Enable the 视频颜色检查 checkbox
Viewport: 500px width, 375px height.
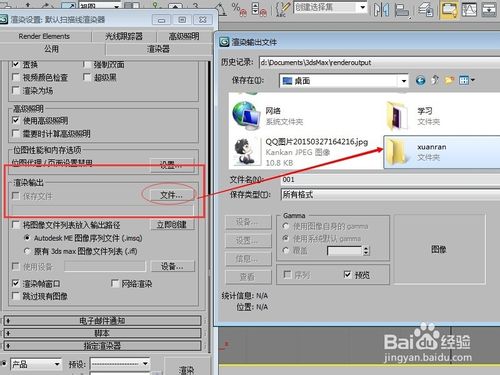click(15, 77)
